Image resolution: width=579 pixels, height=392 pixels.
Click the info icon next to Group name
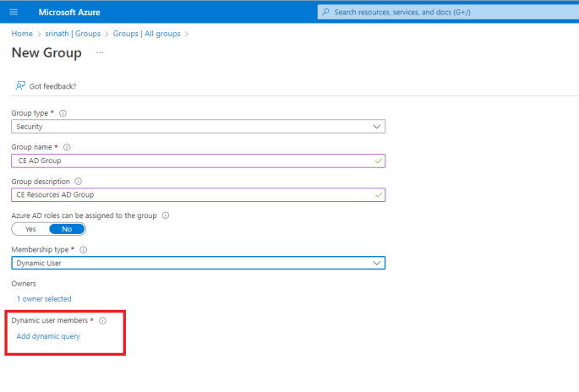(67, 147)
